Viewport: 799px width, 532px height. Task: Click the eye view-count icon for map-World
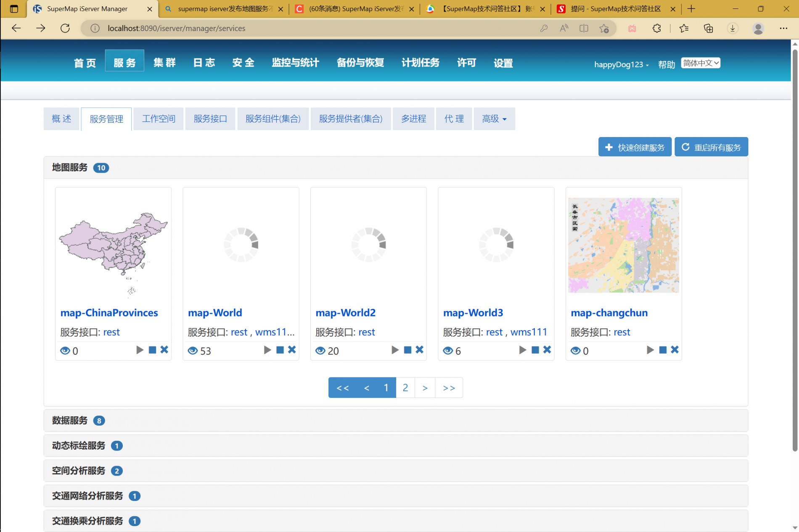pos(193,350)
